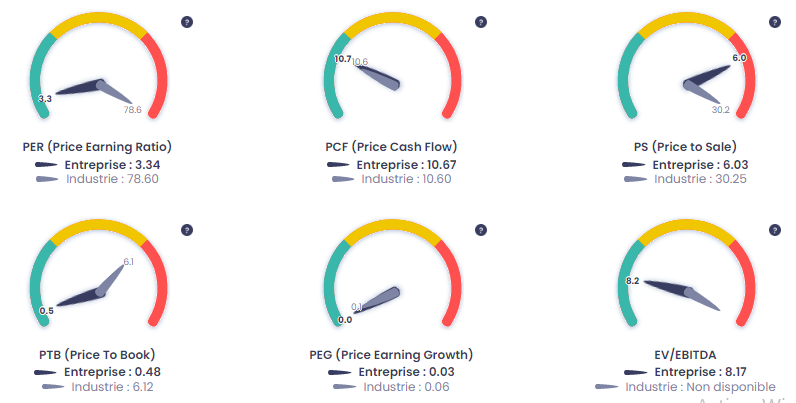Click the 78.6 value on the PER gauge
The width and height of the screenshot is (796, 403).
(132, 110)
